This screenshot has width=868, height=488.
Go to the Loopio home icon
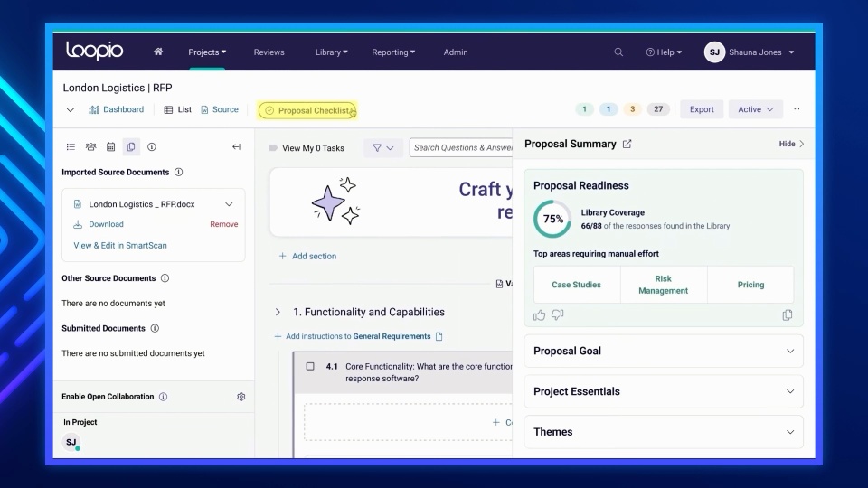coord(158,52)
